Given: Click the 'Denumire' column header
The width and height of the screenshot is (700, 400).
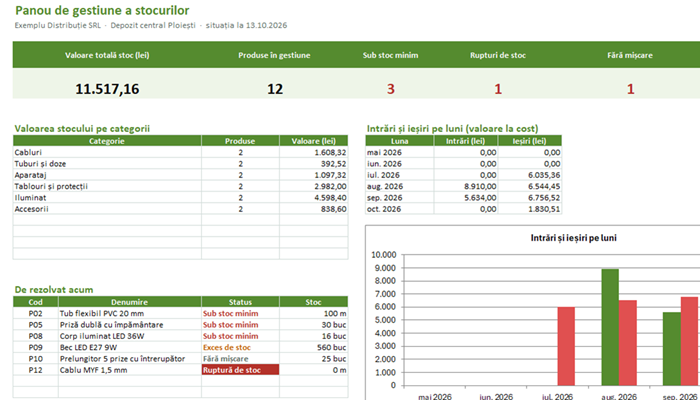Looking at the screenshot, I should (x=129, y=302).
